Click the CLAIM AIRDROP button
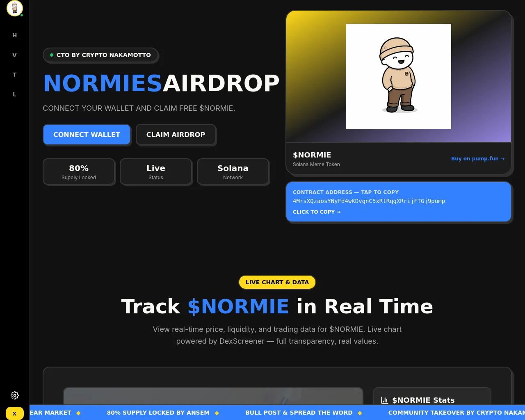This screenshot has width=525, height=420. pos(176,135)
